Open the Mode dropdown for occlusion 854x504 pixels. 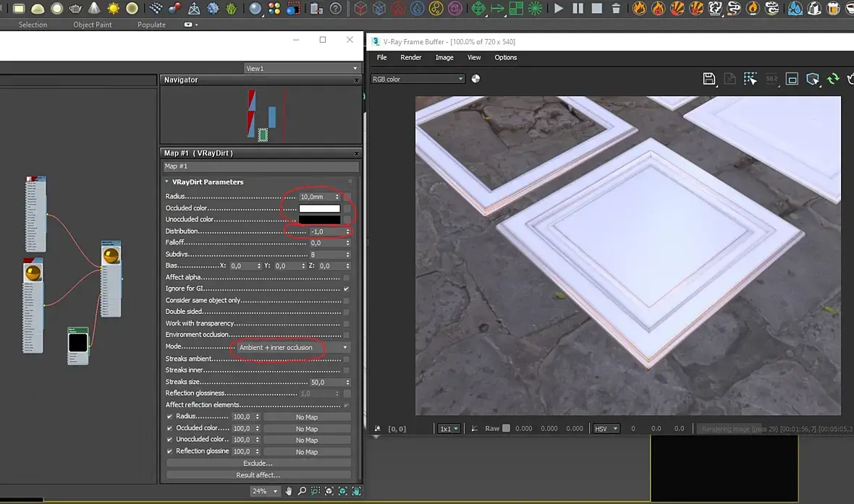click(x=292, y=348)
